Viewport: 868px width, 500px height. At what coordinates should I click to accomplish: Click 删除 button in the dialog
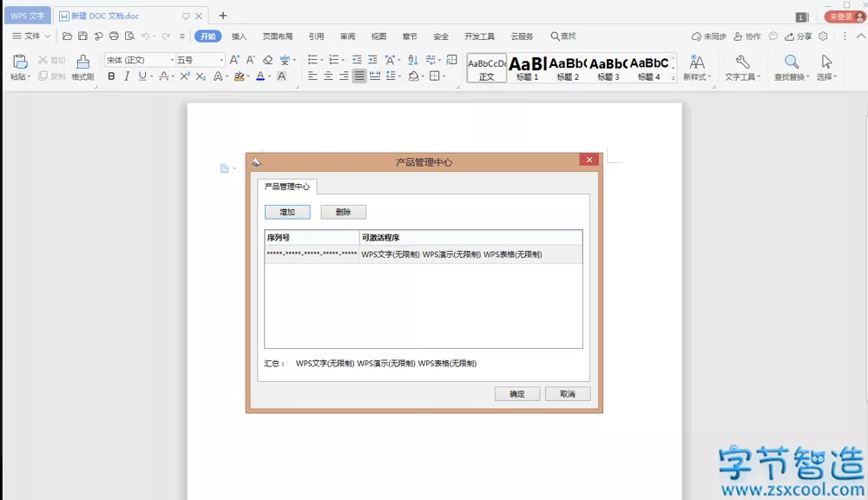coord(343,212)
